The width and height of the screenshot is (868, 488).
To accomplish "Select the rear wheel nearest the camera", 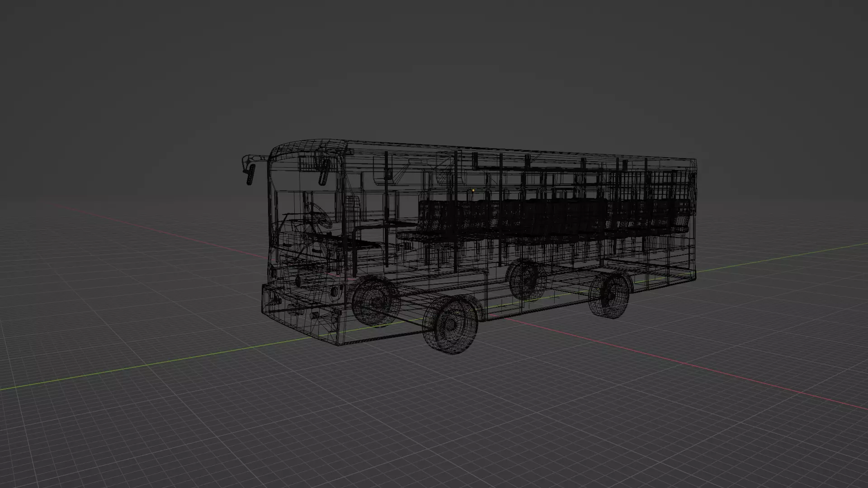I will pyautogui.click(x=609, y=296).
